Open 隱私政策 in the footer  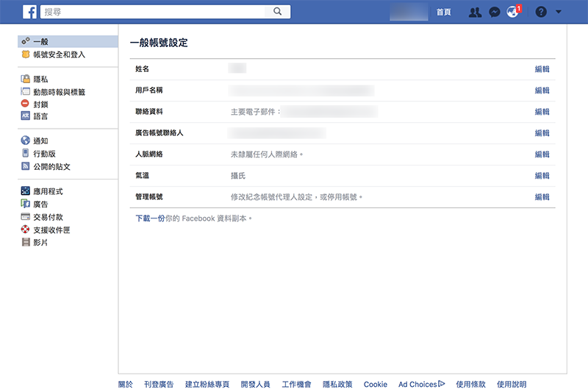click(x=337, y=385)
